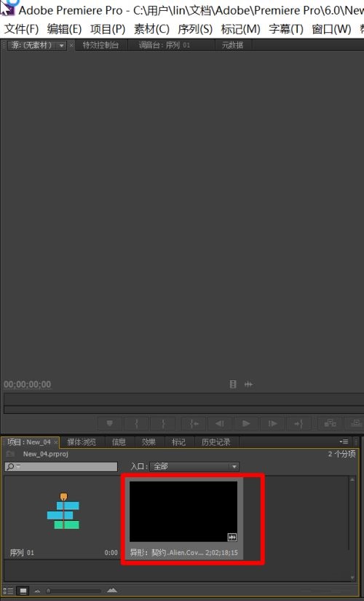This screenshot has width=364, height=601.
Task: Close the source monitor tab
Action: (x=71, y=45)
